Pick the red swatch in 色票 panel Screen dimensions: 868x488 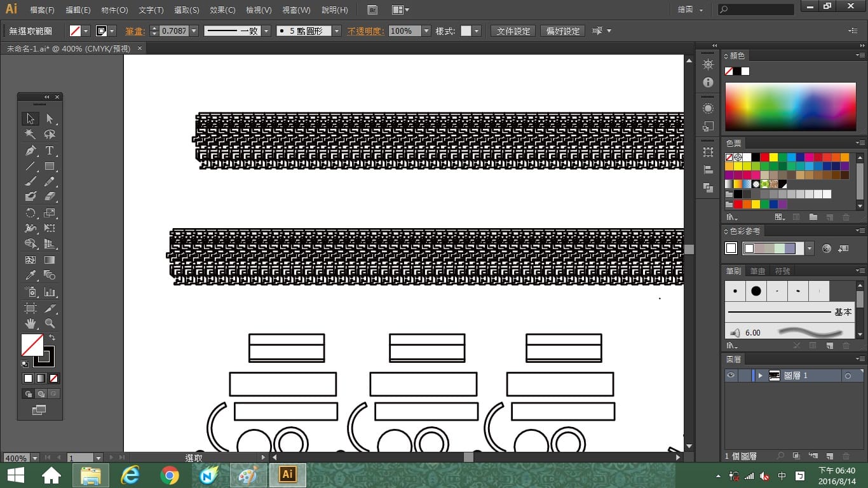pyautogui.click(x=765, y=158)
